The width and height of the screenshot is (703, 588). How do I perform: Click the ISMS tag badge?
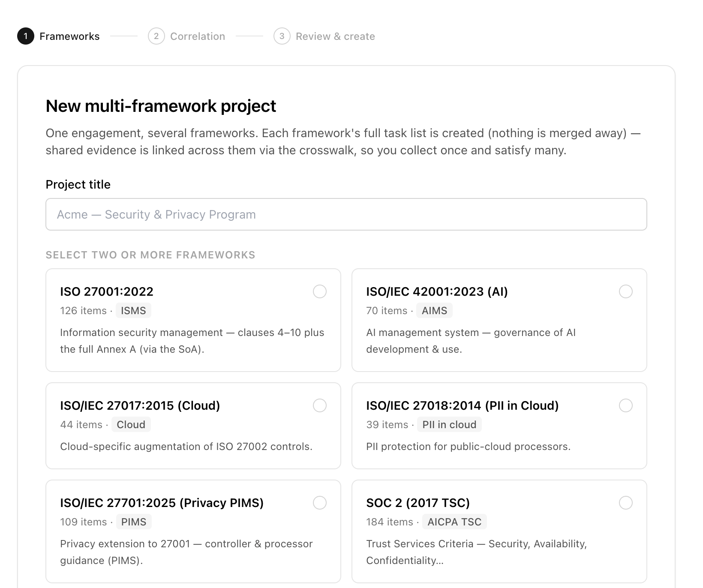click(x=133, y=311)
